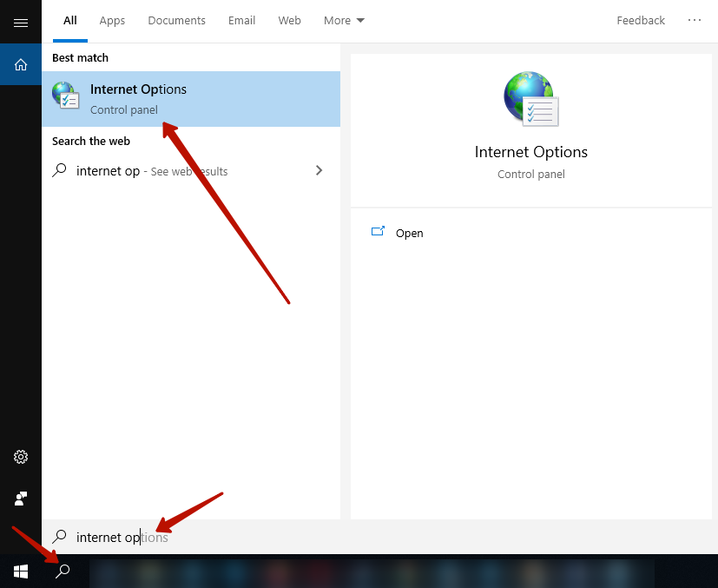
Task: Click the taskbar search magnifier icon
Action: point(63,571)
